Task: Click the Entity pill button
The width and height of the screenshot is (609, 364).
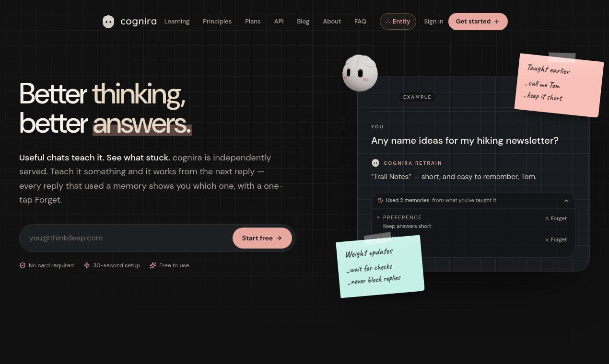Action: (x=398, y=22)
